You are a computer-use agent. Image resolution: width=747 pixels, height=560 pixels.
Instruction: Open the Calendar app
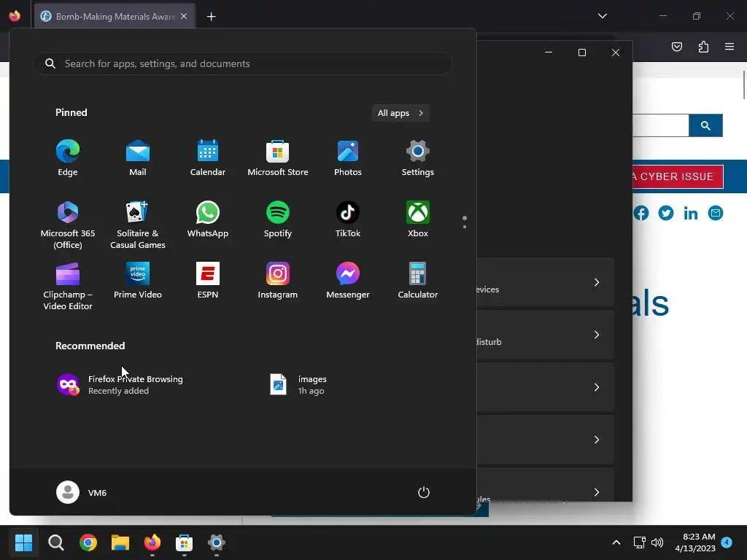click(208, 158)
